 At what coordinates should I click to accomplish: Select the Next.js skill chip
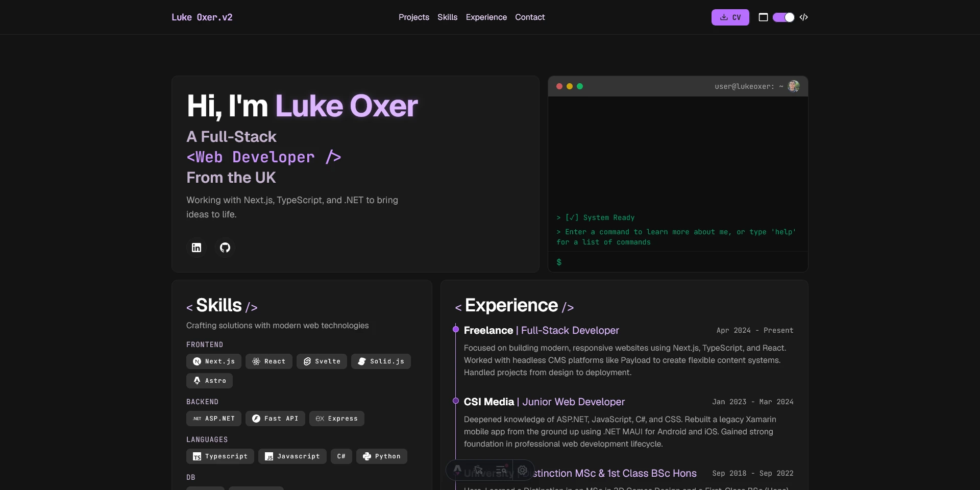[x=214, y=361]
